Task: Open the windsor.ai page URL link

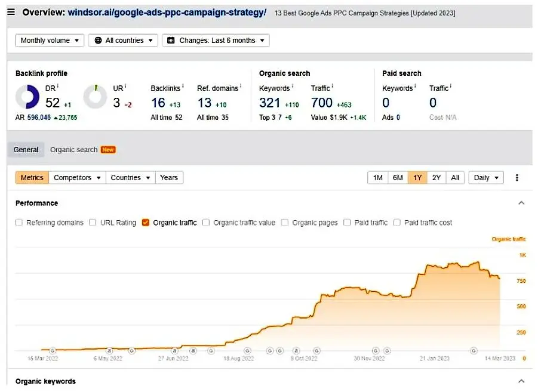Action: (167, 13)
